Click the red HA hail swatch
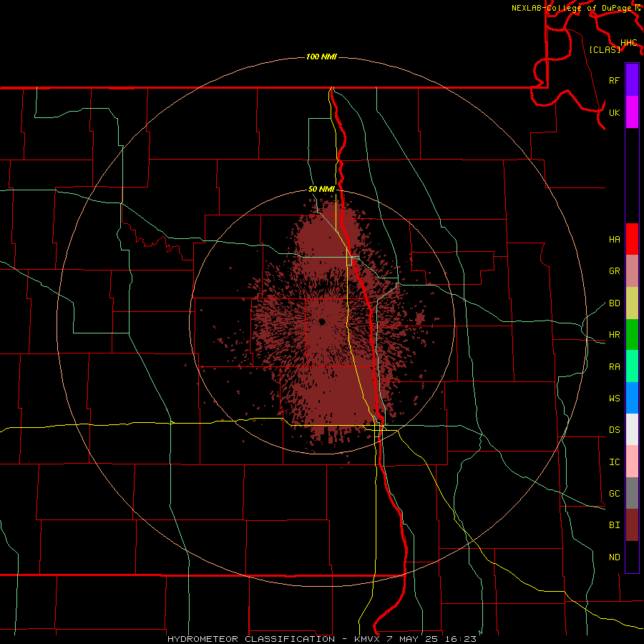644x644 pixels. 632,239
